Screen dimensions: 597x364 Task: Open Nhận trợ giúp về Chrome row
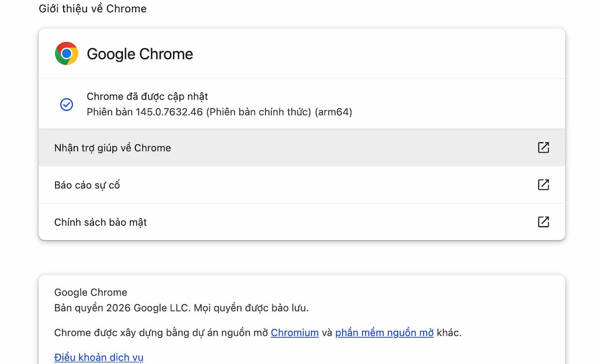302,148
